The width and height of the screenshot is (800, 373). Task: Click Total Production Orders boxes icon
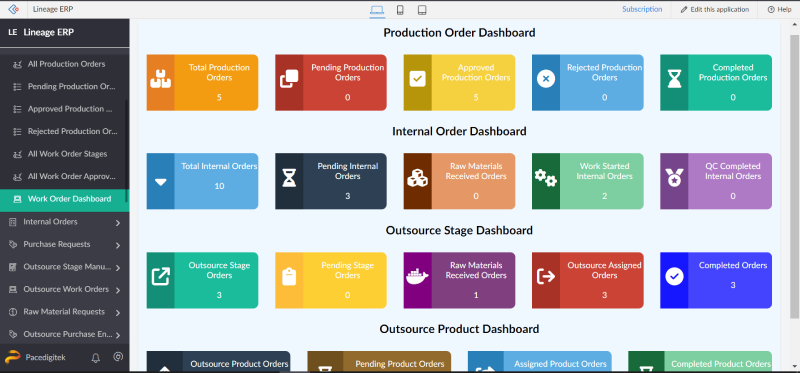click(160, 80)
